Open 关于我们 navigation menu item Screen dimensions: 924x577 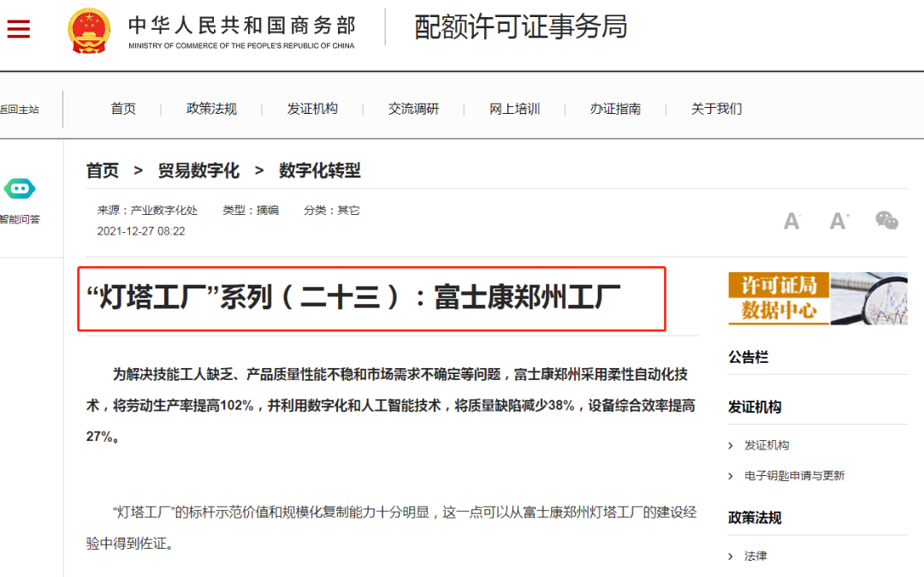click(716, 109)
